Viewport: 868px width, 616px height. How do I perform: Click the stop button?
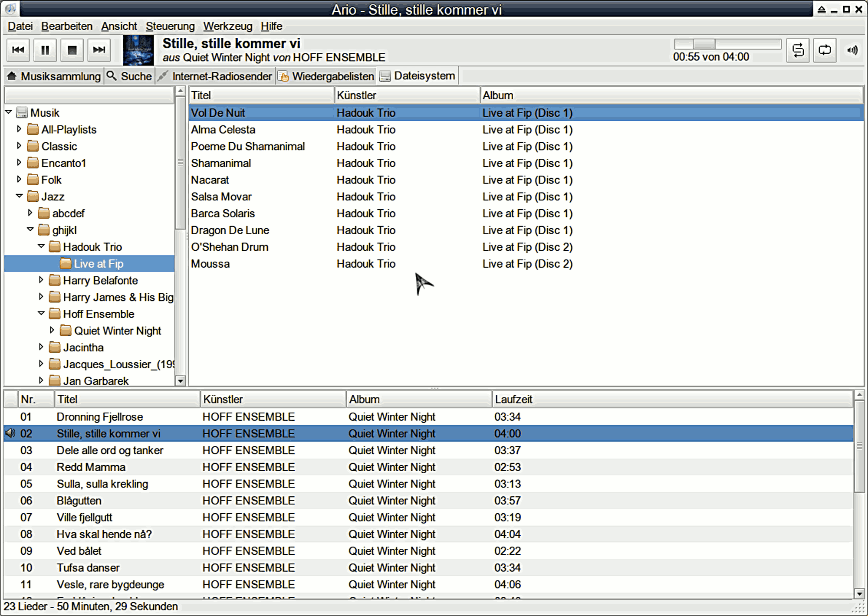tap(72, 51)
